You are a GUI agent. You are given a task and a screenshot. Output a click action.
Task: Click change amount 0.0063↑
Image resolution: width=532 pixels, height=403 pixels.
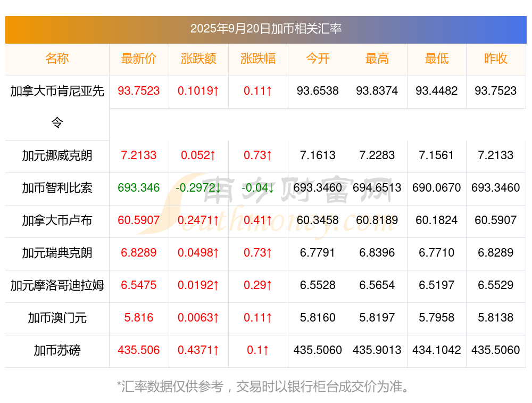[198, 317]
